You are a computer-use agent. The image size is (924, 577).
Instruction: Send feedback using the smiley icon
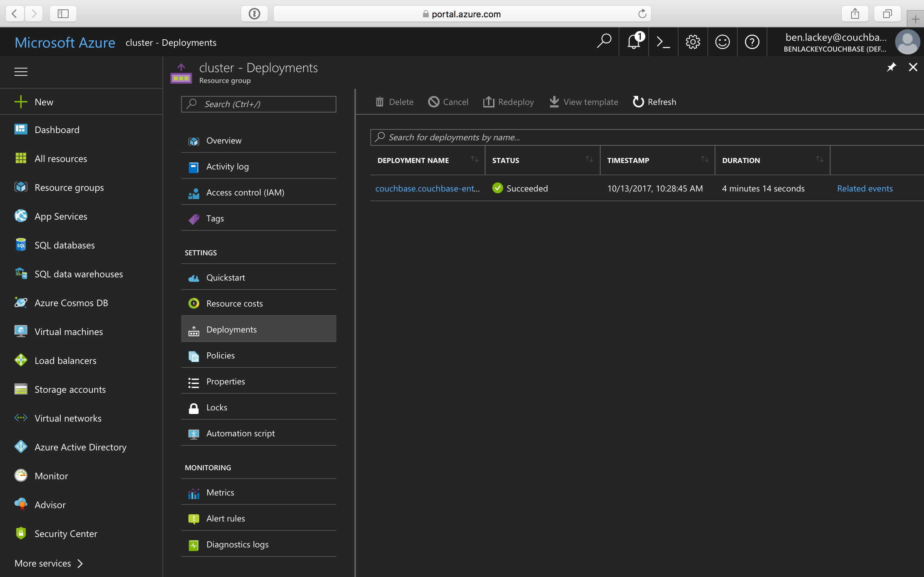[722, 41]
